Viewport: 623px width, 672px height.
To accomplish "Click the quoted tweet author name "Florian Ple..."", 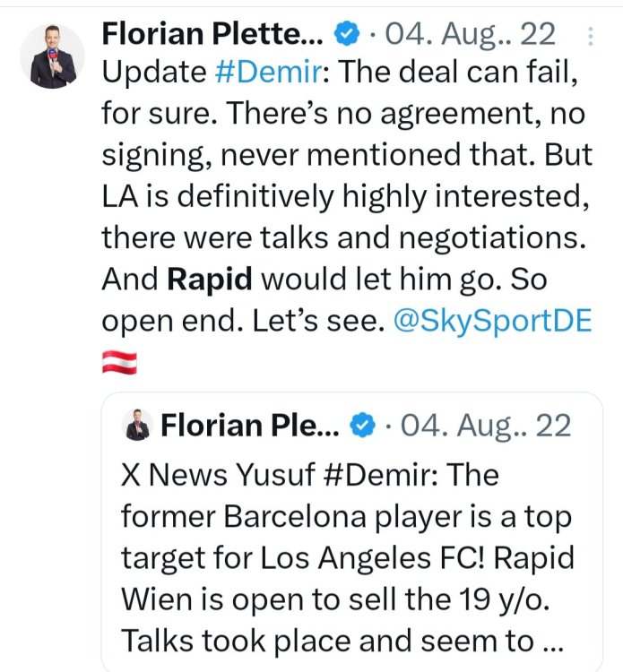I will [x=250, y=426].
